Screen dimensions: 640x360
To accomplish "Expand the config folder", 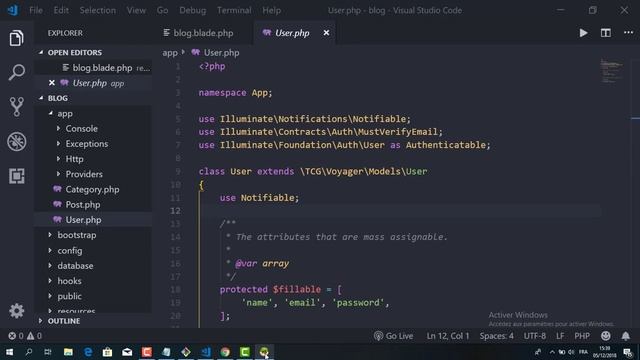I will [x=69, y=251].
